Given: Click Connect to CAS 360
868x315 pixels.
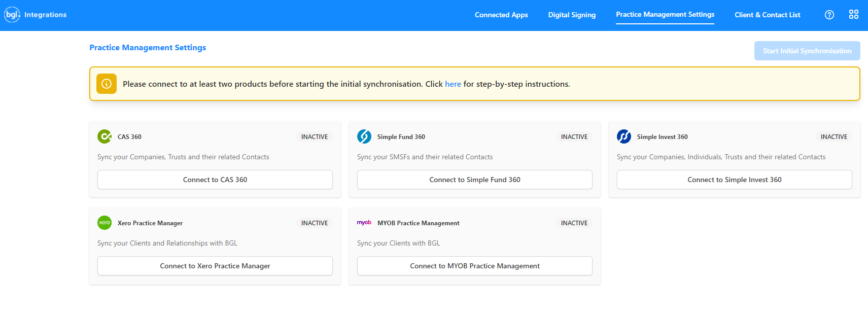Looking at the screenshot, I should point(215,180).
